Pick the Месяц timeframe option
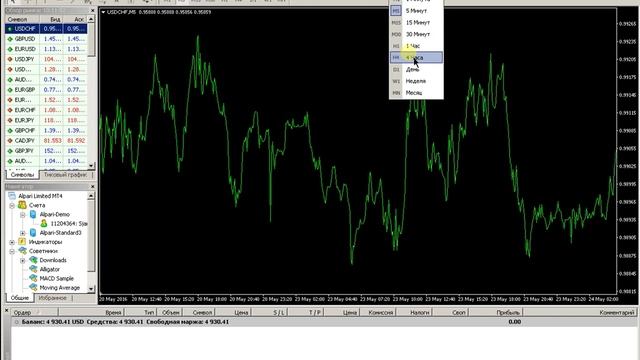This screenshot has height=360, width=640. coord(416,93)
